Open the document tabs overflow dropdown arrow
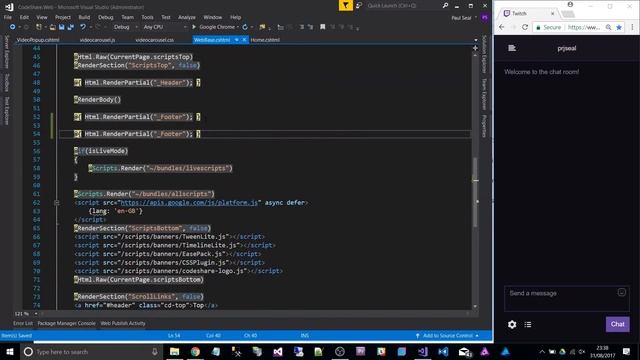Screen dimensions: 640x360 (x=476, y=40)
